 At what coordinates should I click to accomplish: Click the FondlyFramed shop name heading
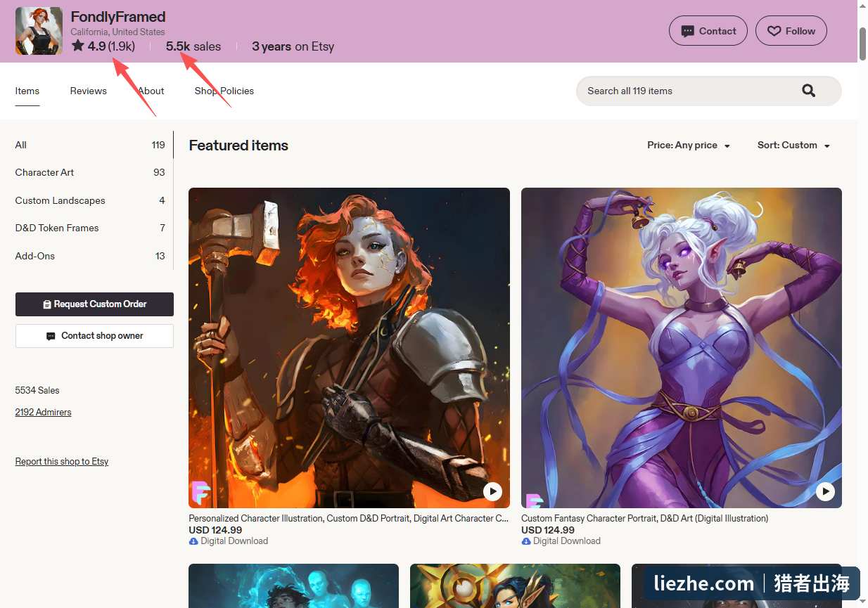coord(118,17)
